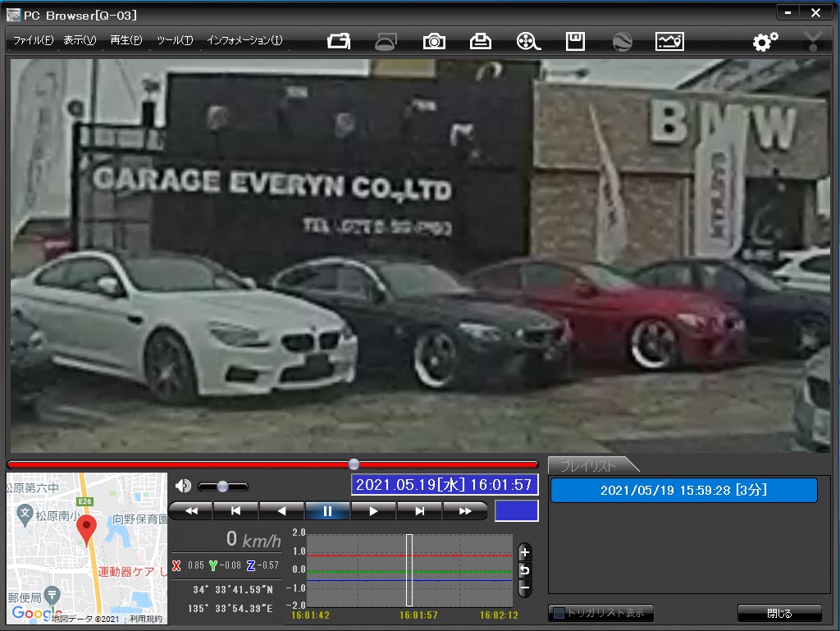
Task: Rewind playback with the fast-rewind button
Action: tap(190, 511)
